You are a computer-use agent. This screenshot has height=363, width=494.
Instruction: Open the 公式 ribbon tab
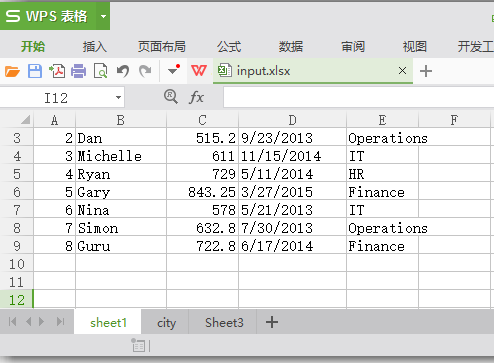pyautogui.click(x=229, y=47)
